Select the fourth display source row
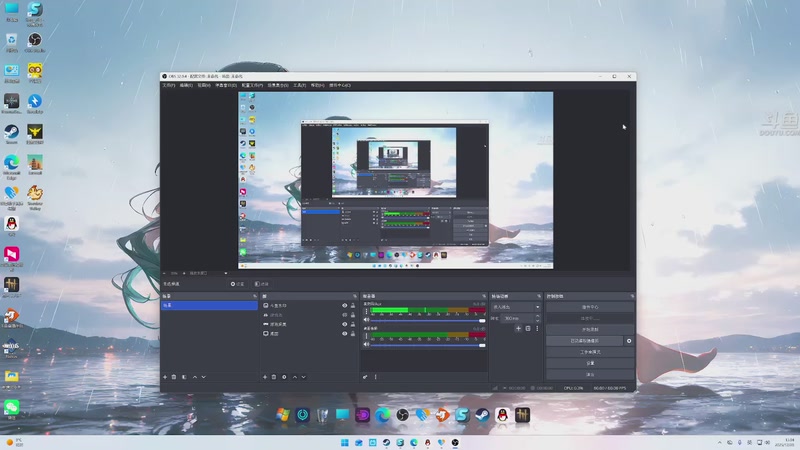 (309, 333)
